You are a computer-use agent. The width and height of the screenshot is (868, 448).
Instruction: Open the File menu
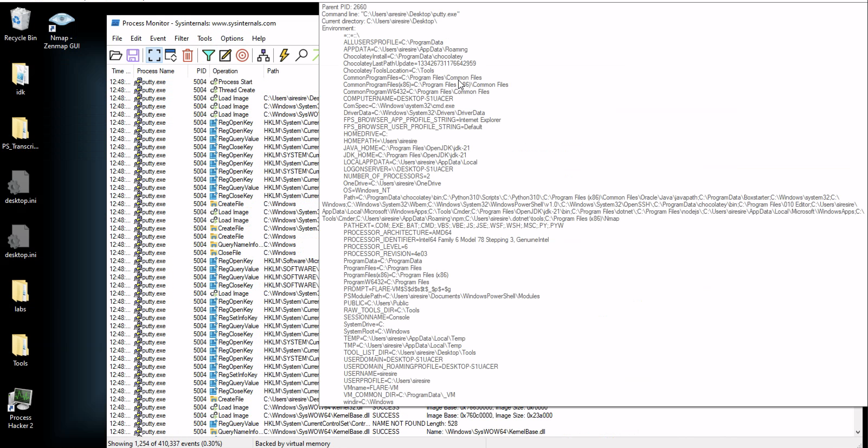[117, 39]
